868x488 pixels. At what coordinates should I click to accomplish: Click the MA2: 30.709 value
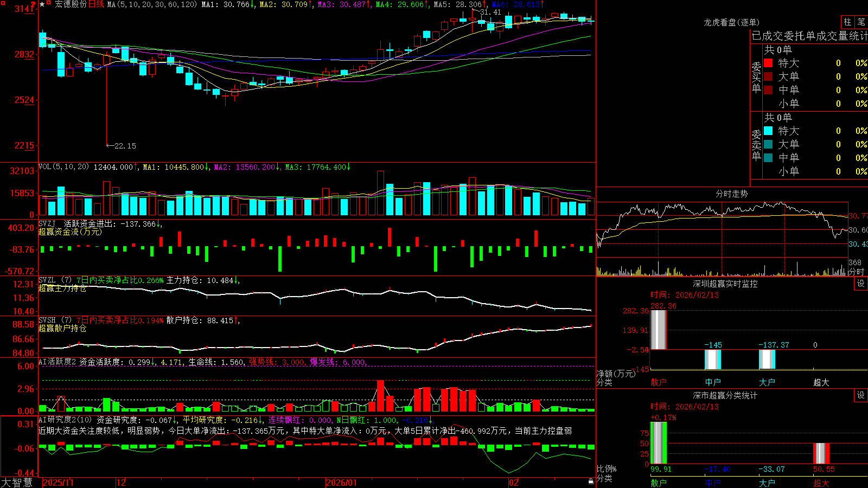click(286, 4)
